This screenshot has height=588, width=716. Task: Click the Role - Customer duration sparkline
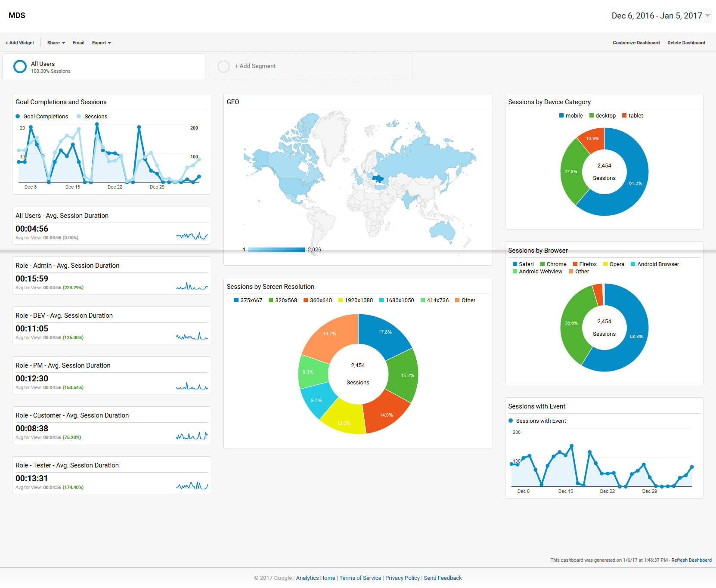tap(192, 435)
